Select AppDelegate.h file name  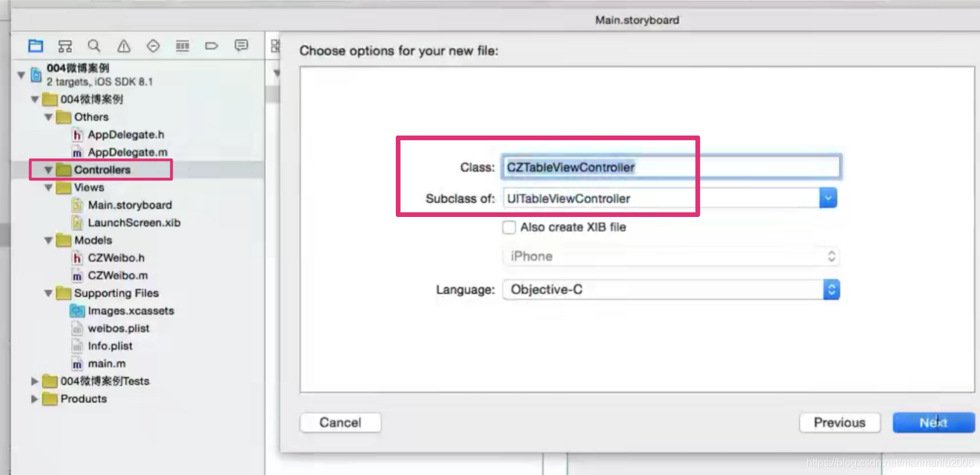click(x=126, y=135)
